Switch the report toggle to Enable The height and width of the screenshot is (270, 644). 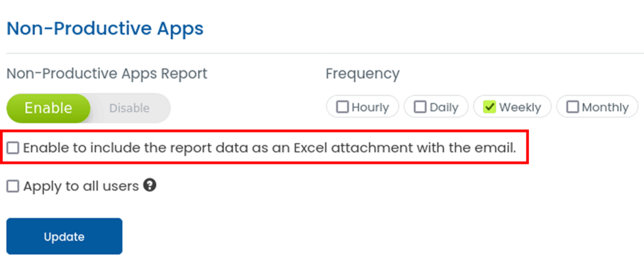pyautogui.click(x=48, y=108)
